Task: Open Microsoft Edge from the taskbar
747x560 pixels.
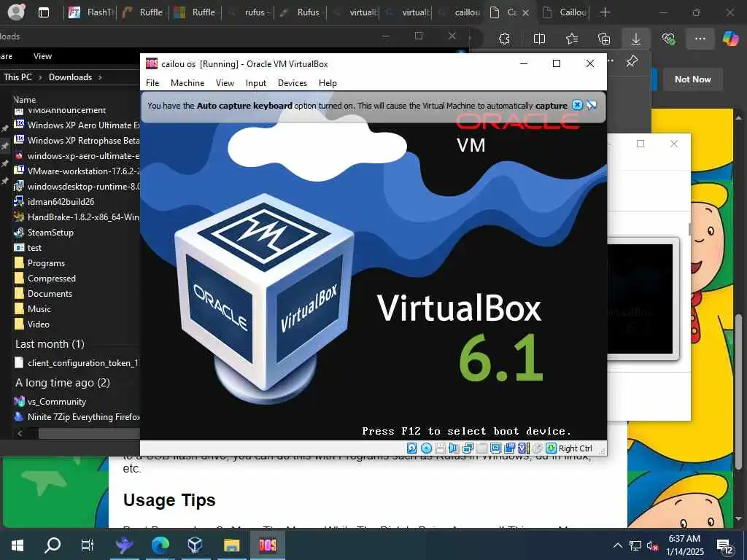Action: click(x=160, y=545)
